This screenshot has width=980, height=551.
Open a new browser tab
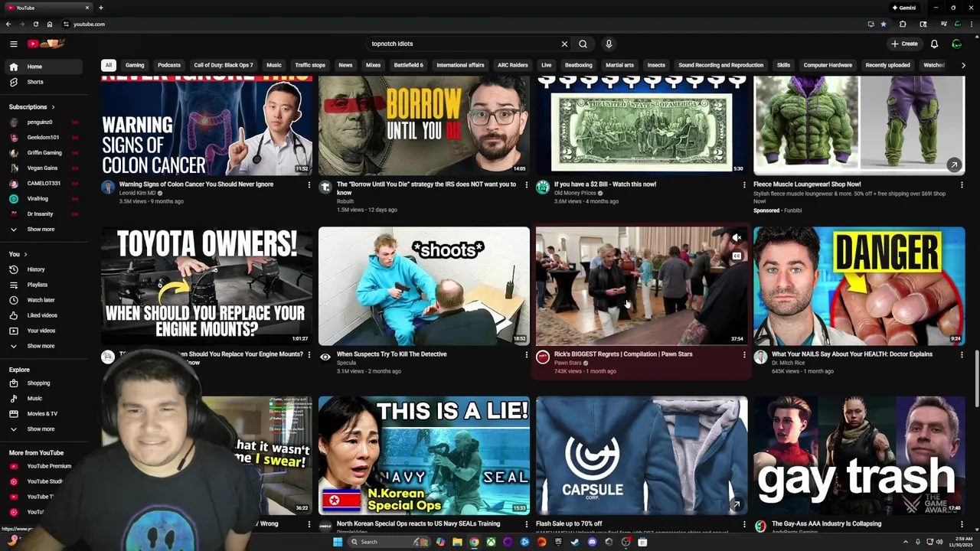coord(100,8)
